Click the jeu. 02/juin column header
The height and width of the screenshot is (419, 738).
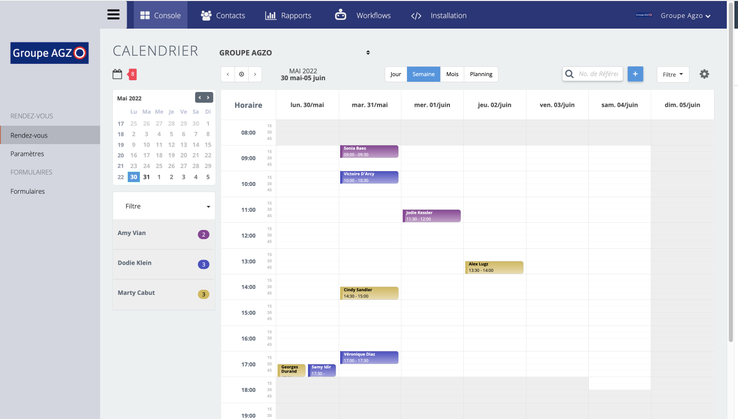click(x=495, y=105)
